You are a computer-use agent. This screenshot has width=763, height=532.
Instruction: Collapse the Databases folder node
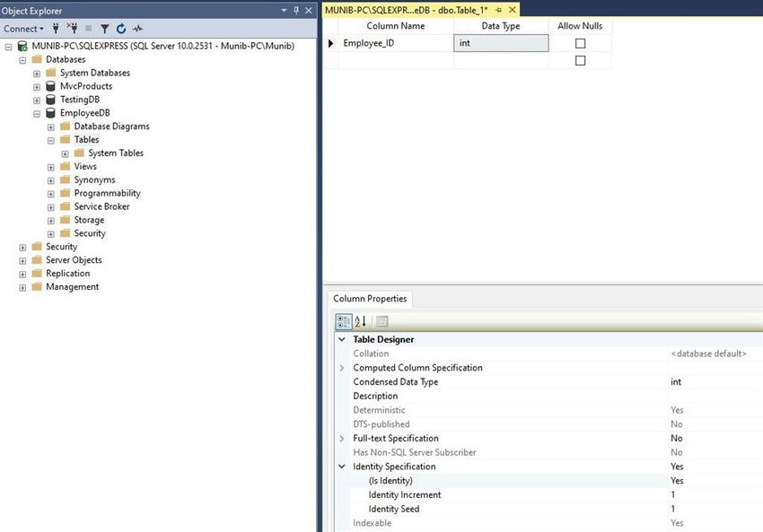22,60
